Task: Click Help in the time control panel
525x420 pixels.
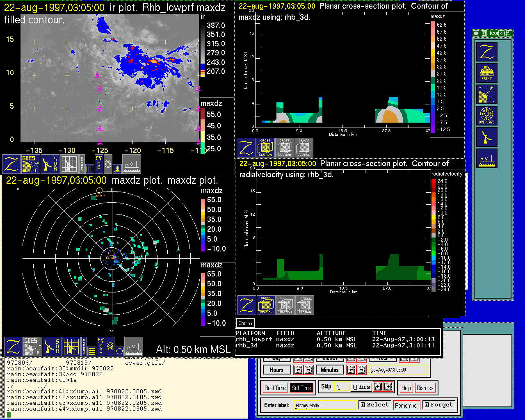Action: point(406,388)
